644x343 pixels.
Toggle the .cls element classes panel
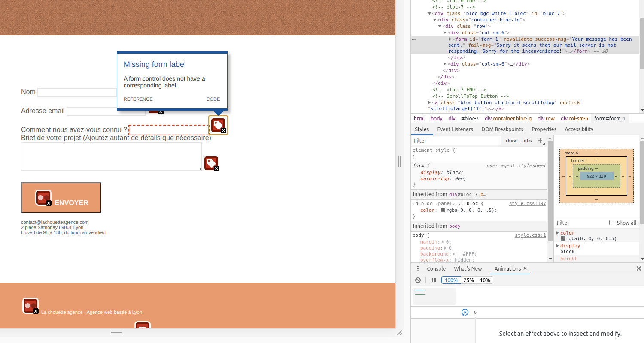[x=526, y=141]
